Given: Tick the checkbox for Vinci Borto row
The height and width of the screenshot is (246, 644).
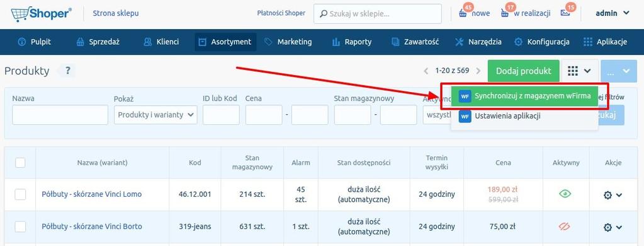Looking at the screenshot, I should 20,226.
